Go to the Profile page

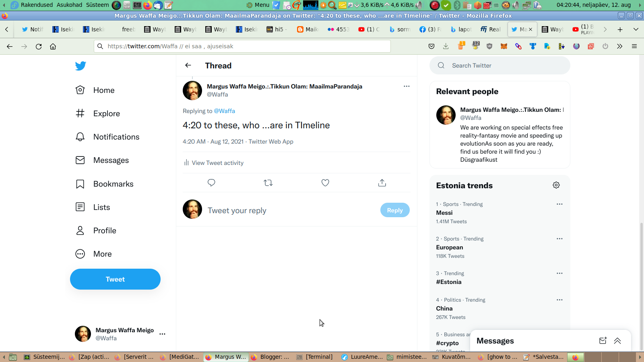point(96,230)
